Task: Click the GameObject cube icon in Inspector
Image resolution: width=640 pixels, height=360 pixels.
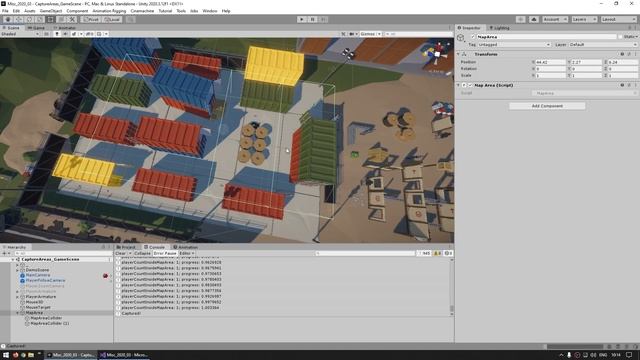Action: point(461,38)
